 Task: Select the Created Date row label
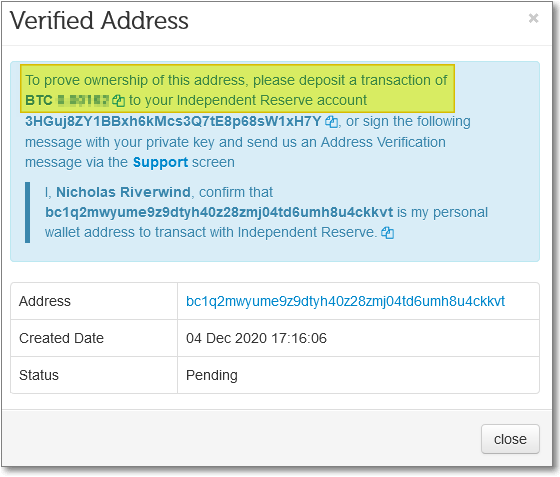click(61, 338)
